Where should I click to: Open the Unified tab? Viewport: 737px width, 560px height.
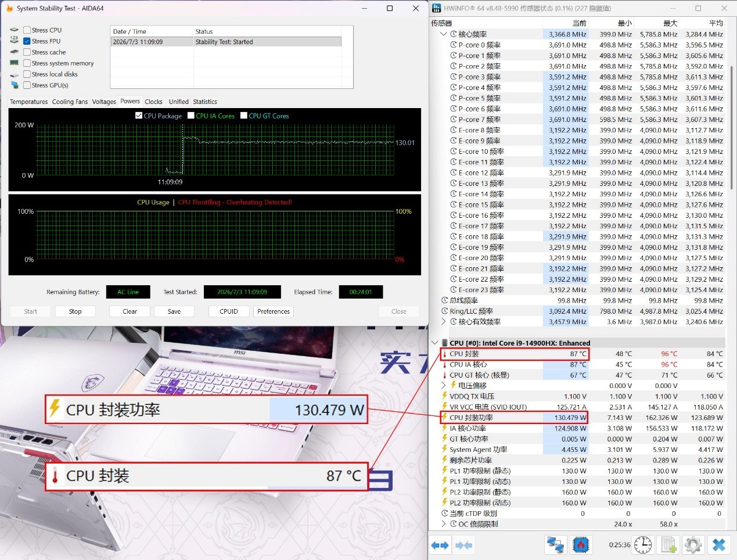coord(178,102)
